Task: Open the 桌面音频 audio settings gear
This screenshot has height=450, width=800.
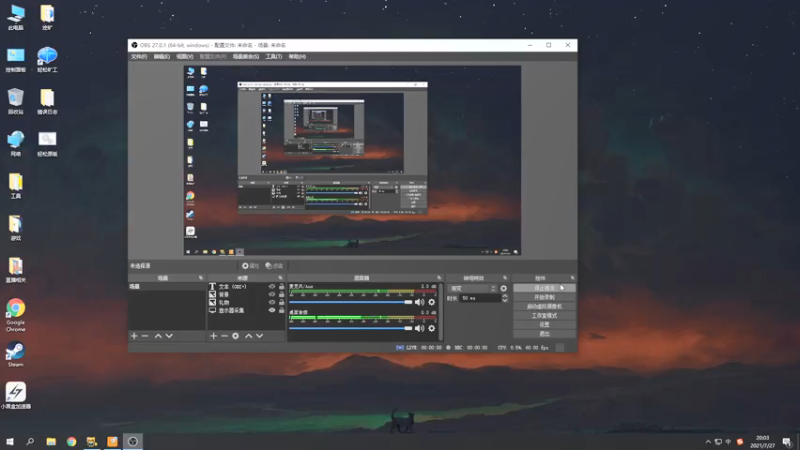Action: 432,329
